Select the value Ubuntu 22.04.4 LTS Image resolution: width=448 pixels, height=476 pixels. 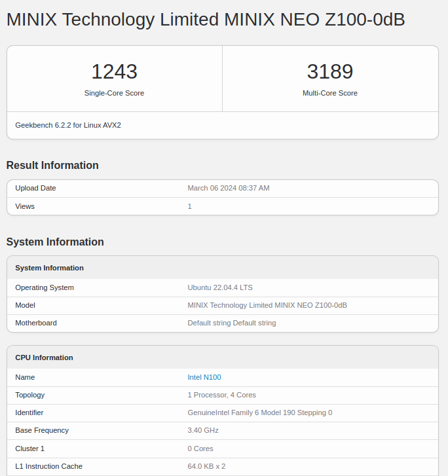coord(220,287)
